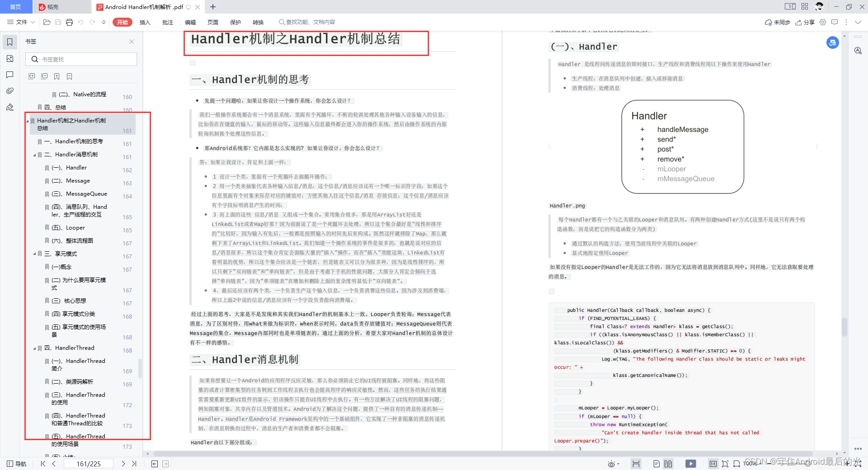Click the add bookmark icon in bookmark panel
Viewport: 868px width, 470px height.
point(57,76)
